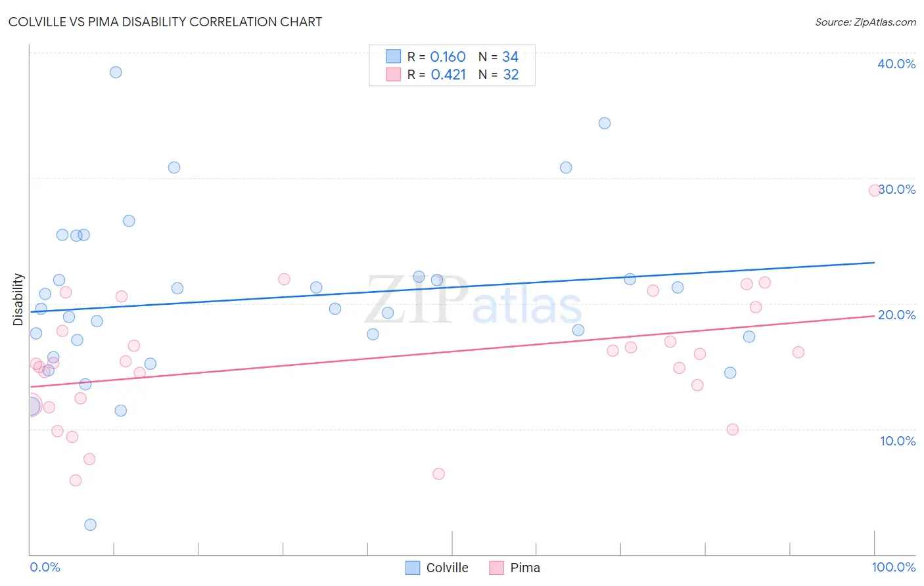Select the lowest blue Colville data point
The image size is (924, 586).
click(91, 524)
